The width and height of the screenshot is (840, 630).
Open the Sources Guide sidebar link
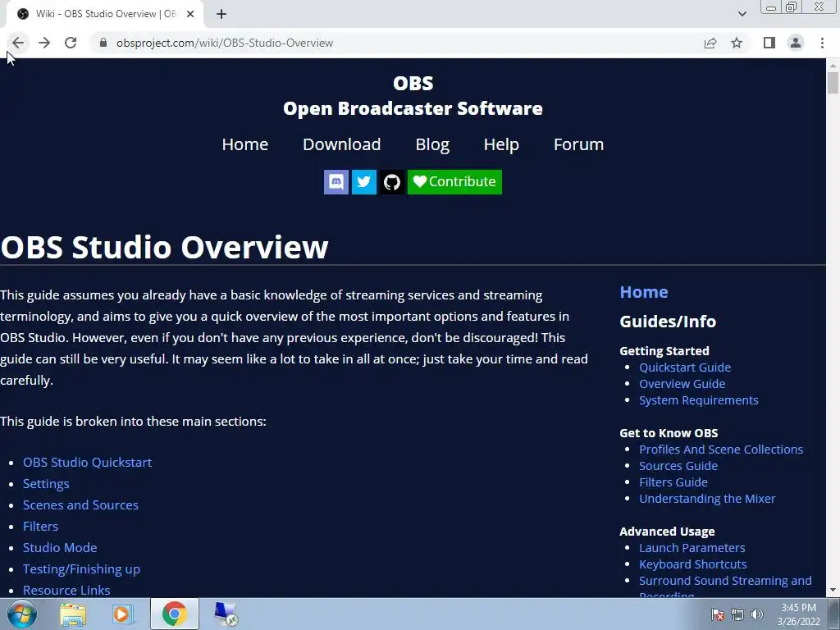coord(678,466)
